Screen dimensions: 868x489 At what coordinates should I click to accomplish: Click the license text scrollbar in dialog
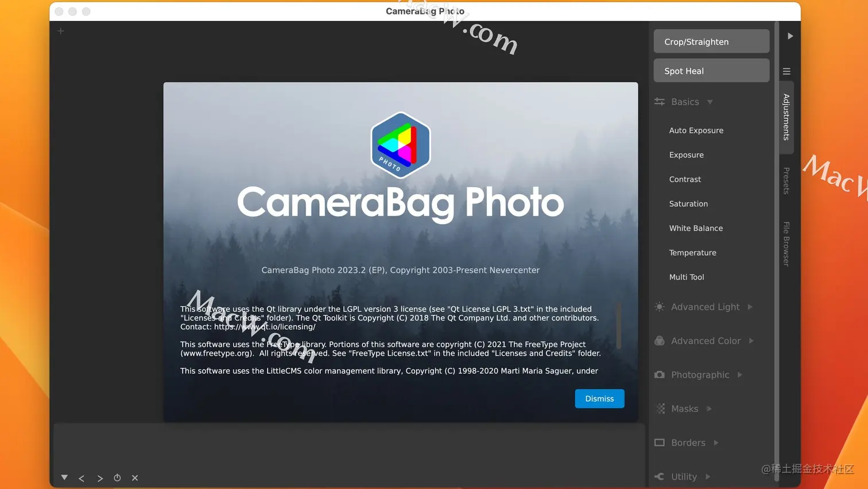[x=619, y=326]
